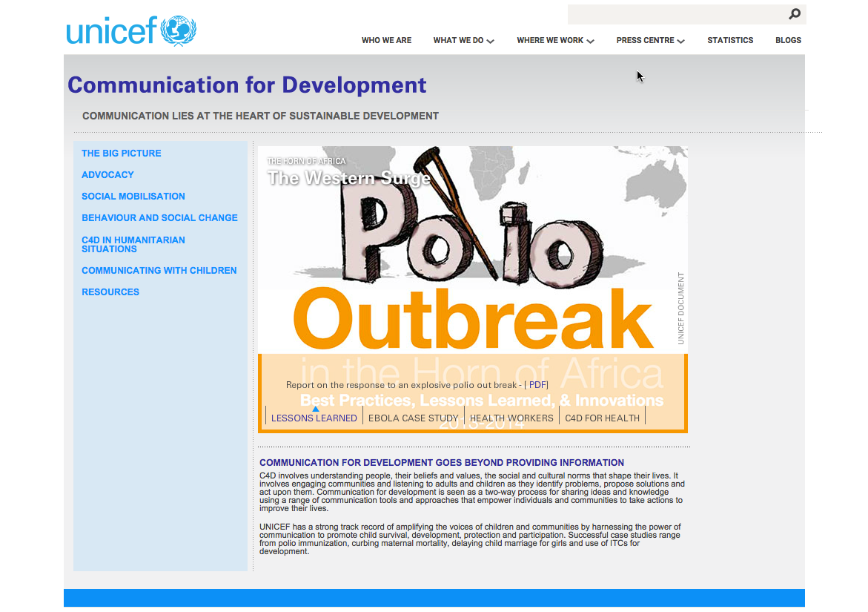Open the WHAT WE DO menu
The height and width of the screenshot is (612, 868).
(458, 41)
